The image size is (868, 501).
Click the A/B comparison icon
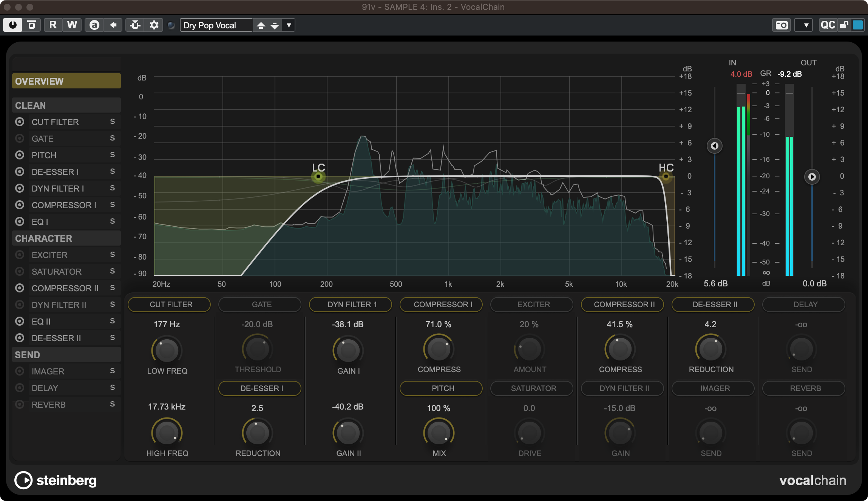(94, 25)
